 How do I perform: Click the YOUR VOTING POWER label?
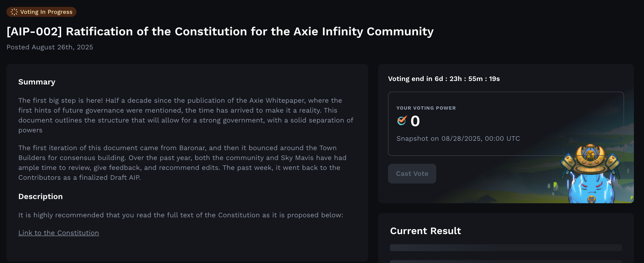click(426, 108)
